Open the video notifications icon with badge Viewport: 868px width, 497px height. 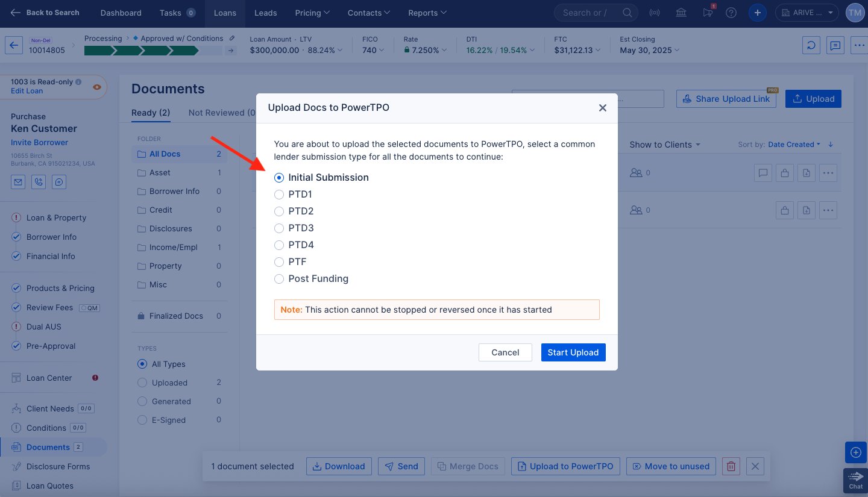click(708, 13)
